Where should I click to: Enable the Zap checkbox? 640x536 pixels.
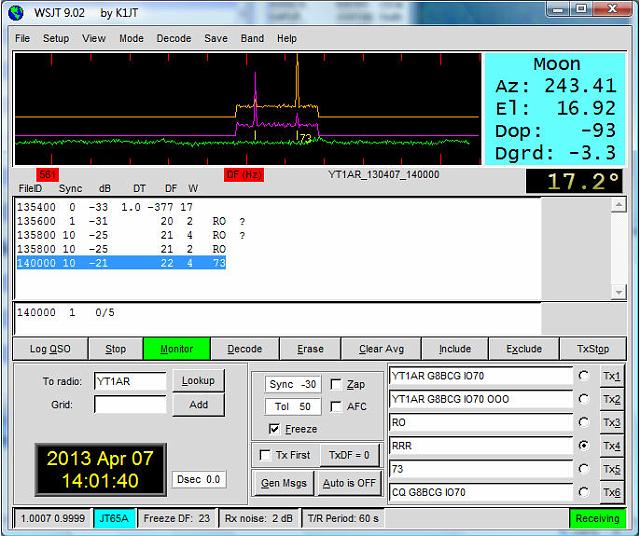point(336,384)
